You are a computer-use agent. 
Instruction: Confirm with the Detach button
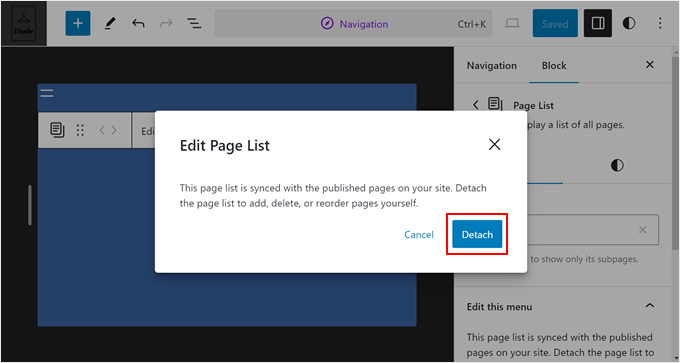(x=477, y=234)
